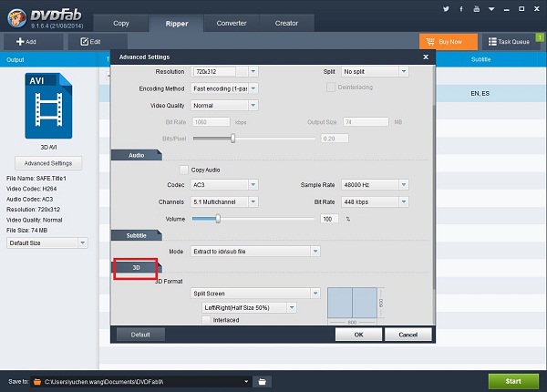547x392 pixels.
Task: Open the Sample Rate dropdown
Action: coord(404,184)
